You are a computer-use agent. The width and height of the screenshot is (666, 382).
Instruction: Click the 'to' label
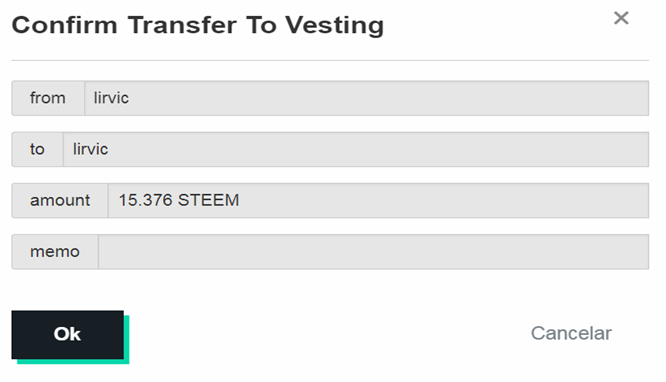[37, 149]
